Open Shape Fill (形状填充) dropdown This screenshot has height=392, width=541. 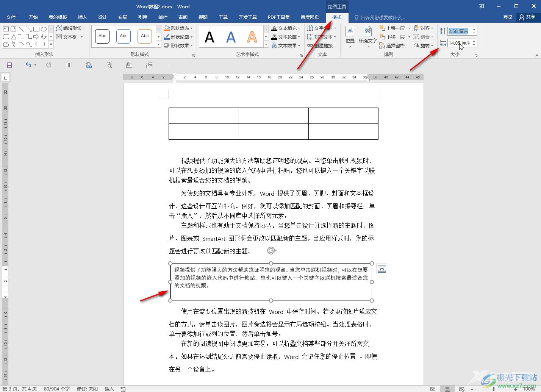(178, 28)
